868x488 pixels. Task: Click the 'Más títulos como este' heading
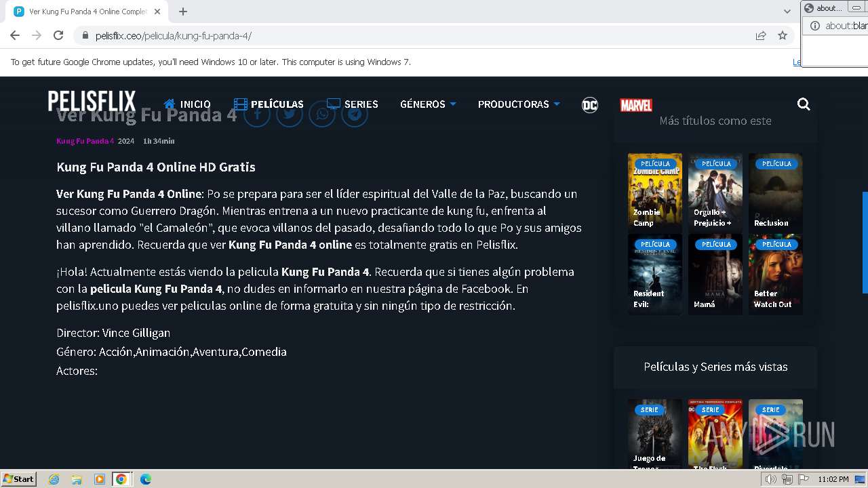coord(715,121)
